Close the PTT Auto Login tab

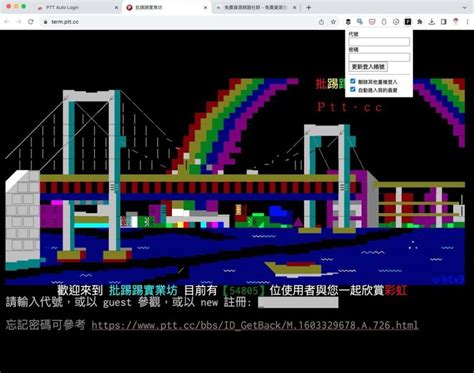pyautogui.click(x=116, y=7)
